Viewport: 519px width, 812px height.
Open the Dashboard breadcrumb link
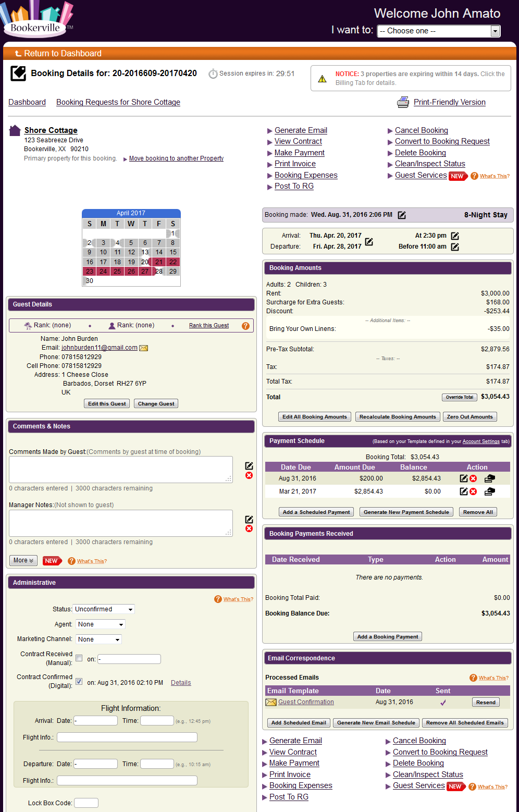coord(27,102)
